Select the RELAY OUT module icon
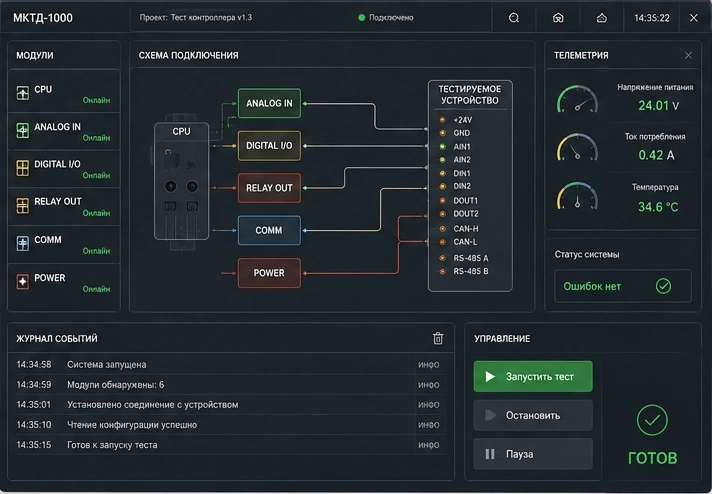The image size is (712, 494). point(23,206)
